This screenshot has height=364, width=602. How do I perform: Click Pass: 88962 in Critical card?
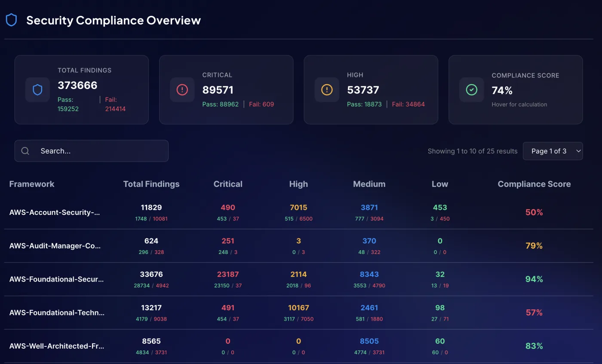point(221,104)
